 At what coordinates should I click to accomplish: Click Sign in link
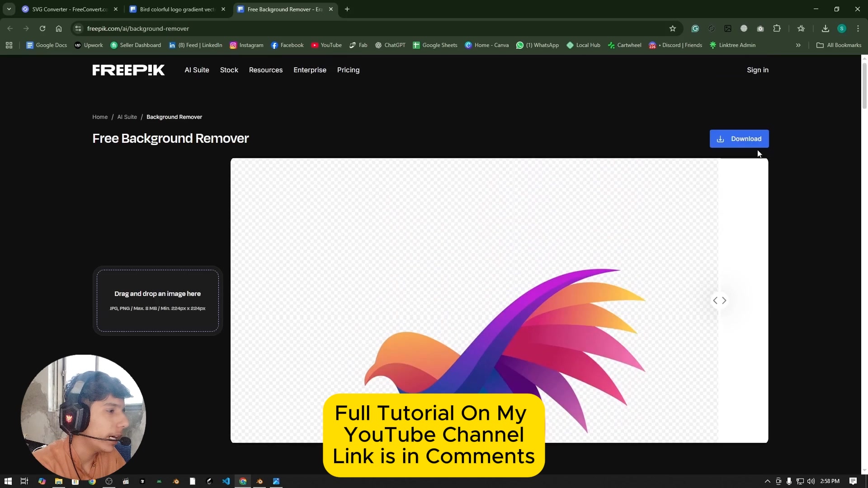pyautogui.click(x=757, y=70)
